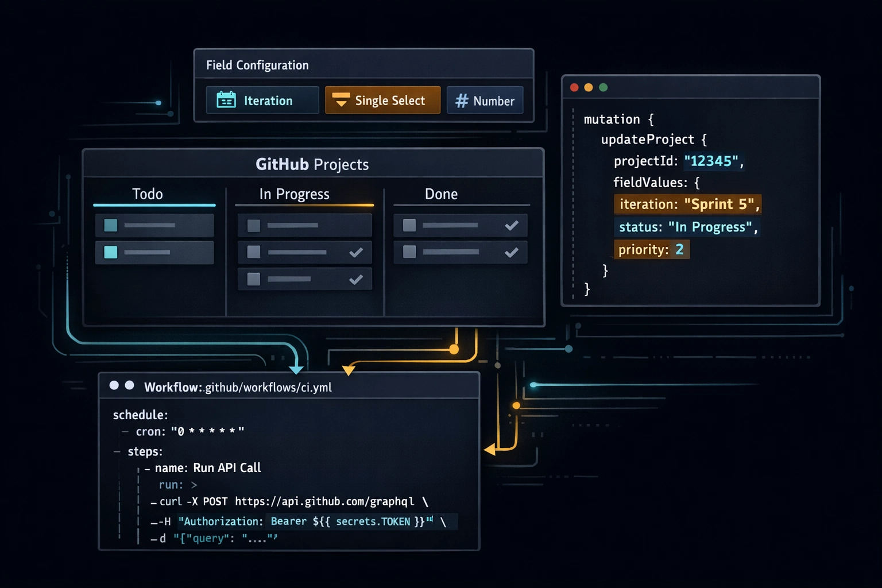882x588 pixels.
Task: Select the projectId value "12345"
Action: [711, 161]
